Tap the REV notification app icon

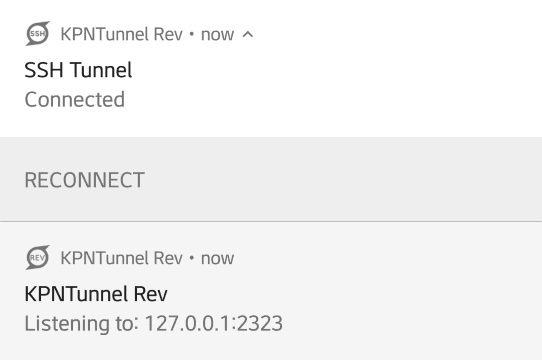pyautogui.click(x=38, y=258)
